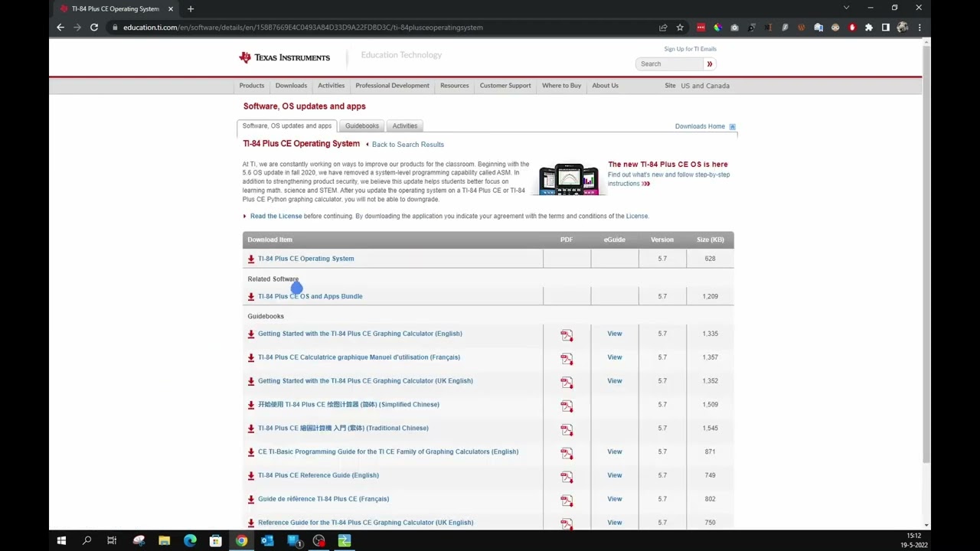Open the Where to Buy menu
Viewport: 980px width, 551px height.
pyautogui.click(x=562, y=86)
